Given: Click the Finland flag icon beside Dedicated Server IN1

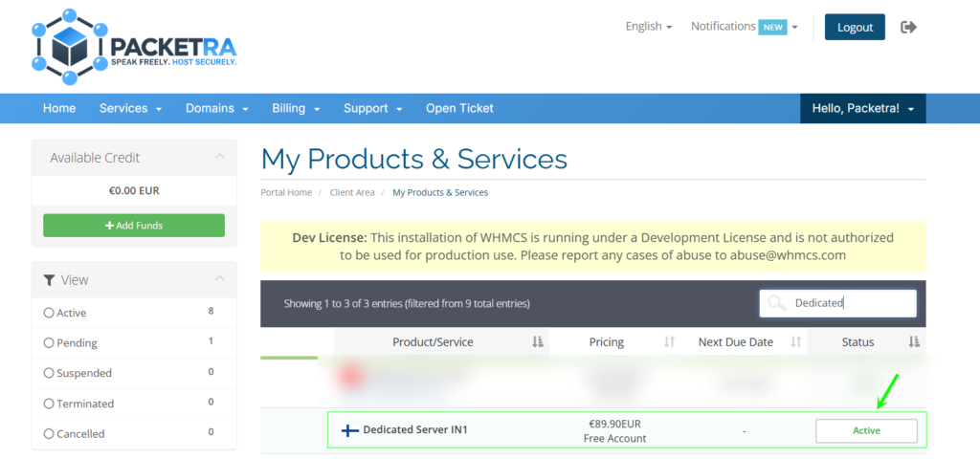Looking at the screenshot, I should 350,430.
